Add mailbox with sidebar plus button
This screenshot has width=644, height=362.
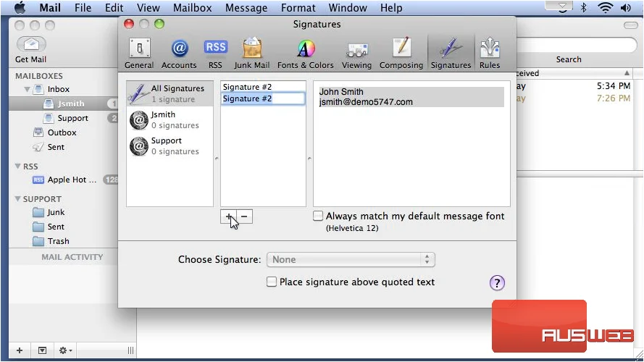[x=20, y=350]
